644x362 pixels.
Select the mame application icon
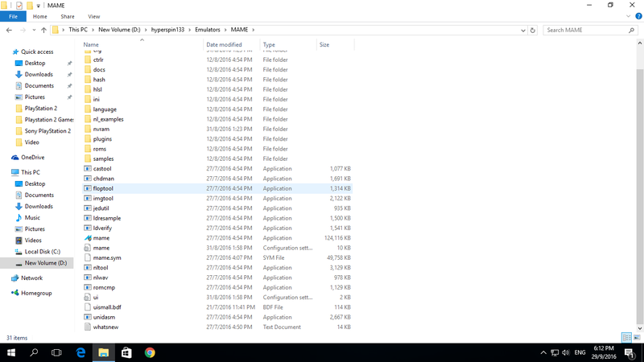point(88,238)
